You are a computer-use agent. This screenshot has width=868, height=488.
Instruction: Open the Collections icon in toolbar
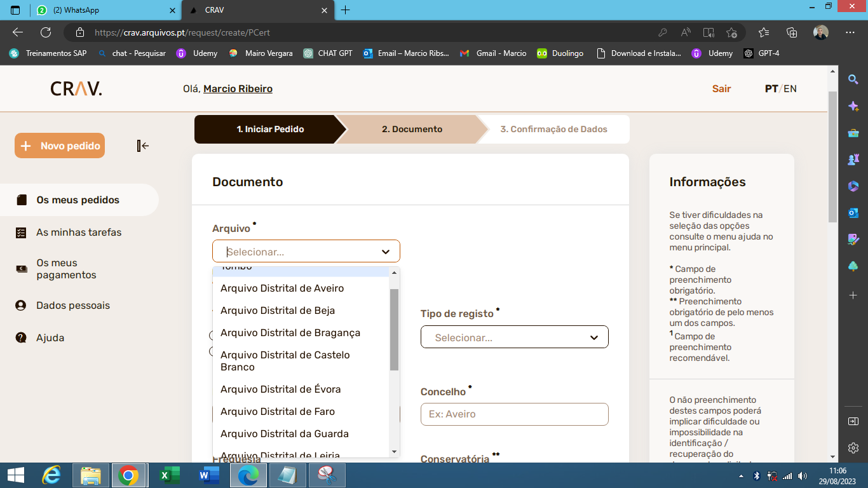pos(792,32)
